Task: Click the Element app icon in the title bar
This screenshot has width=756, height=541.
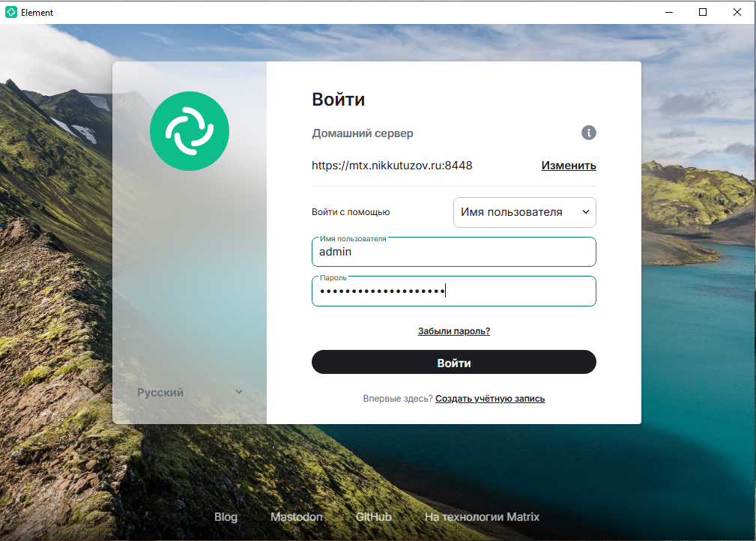Action: (x=10, y=12)
